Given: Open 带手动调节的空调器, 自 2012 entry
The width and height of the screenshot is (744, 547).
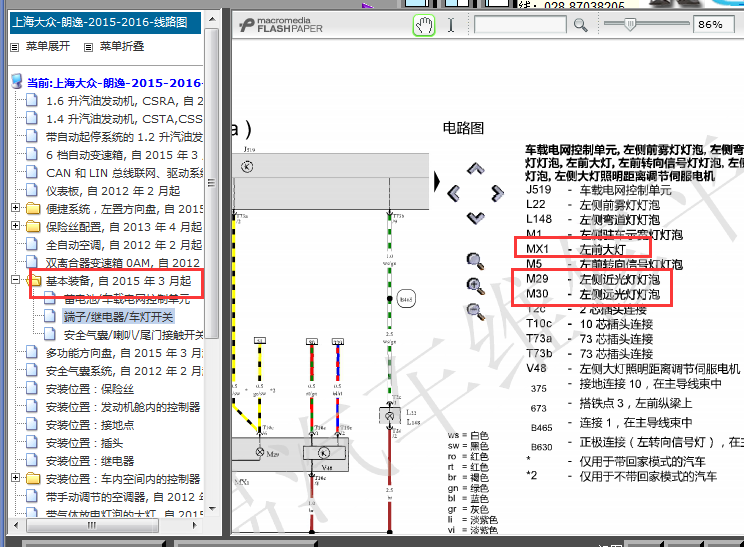Looking at the screenshot, I should tap(124, 498).
